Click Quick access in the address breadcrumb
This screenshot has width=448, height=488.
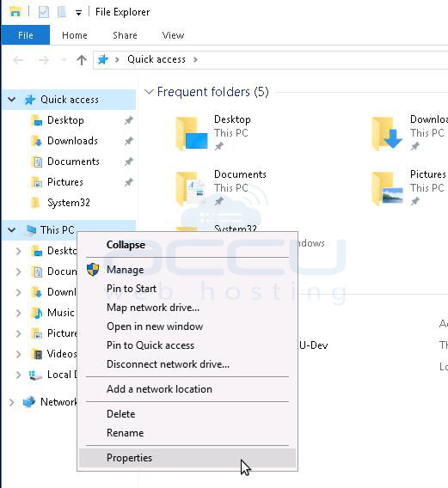click(156, 59)
